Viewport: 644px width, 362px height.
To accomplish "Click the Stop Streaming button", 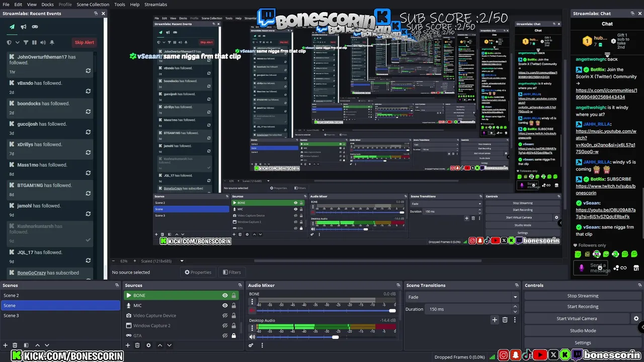I will [x=583, y=296].
